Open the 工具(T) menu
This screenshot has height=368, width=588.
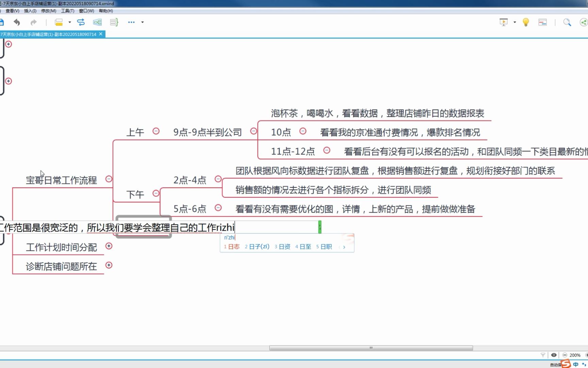point(68,11)
